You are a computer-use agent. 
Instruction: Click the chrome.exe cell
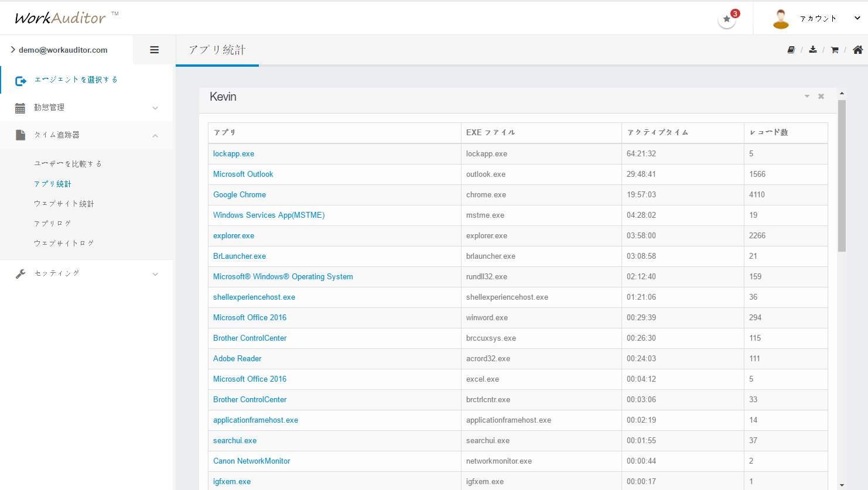click(x=541, y=195)
